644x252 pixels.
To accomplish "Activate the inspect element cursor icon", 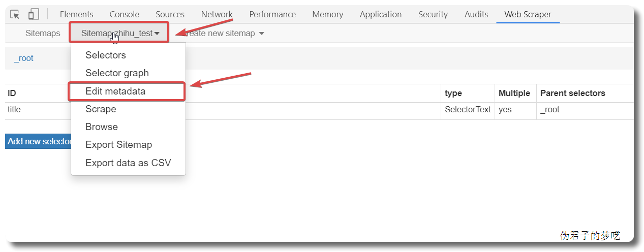I will coord(15,14).
